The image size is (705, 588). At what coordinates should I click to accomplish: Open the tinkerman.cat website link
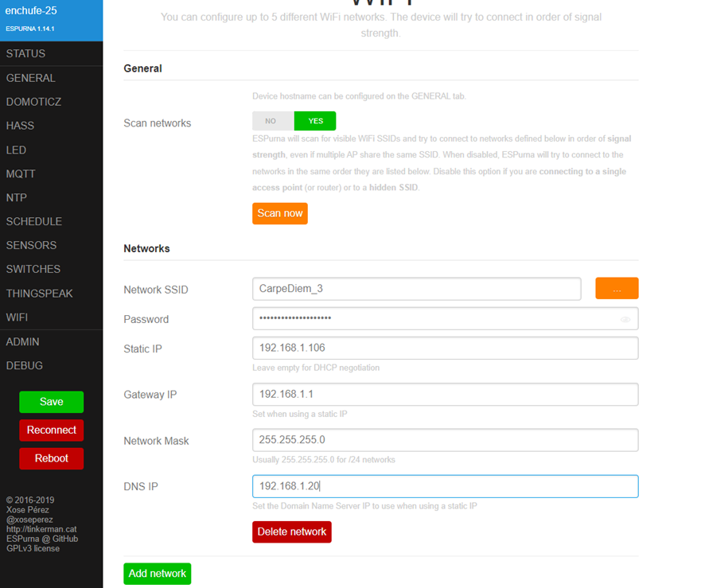pos(41,529)
